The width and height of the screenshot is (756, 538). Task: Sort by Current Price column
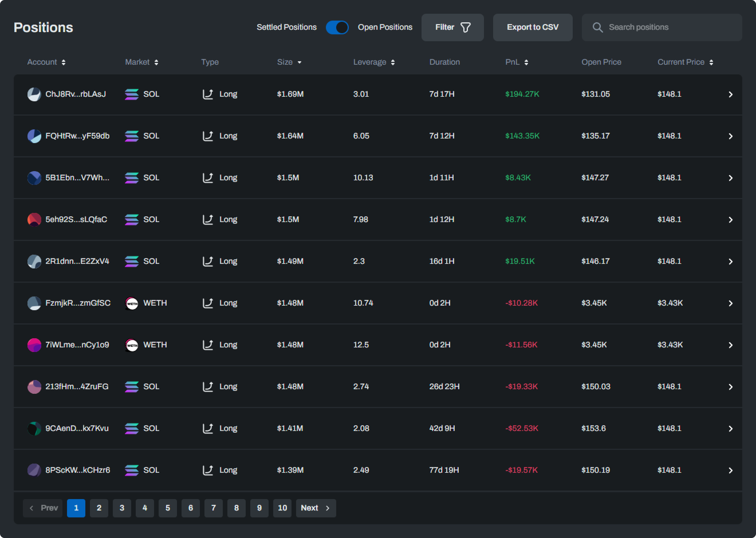point(685,62)
